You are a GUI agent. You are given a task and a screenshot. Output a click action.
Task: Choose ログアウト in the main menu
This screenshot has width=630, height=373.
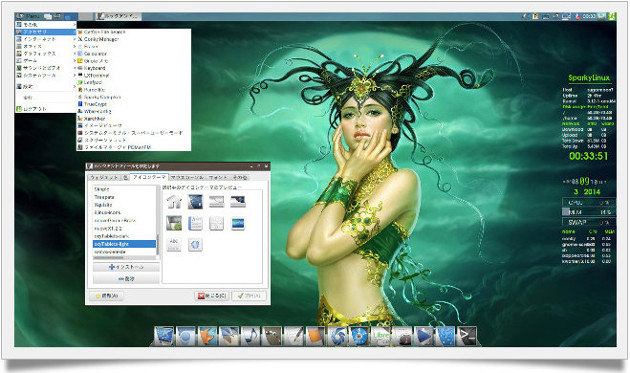(45, 109)
